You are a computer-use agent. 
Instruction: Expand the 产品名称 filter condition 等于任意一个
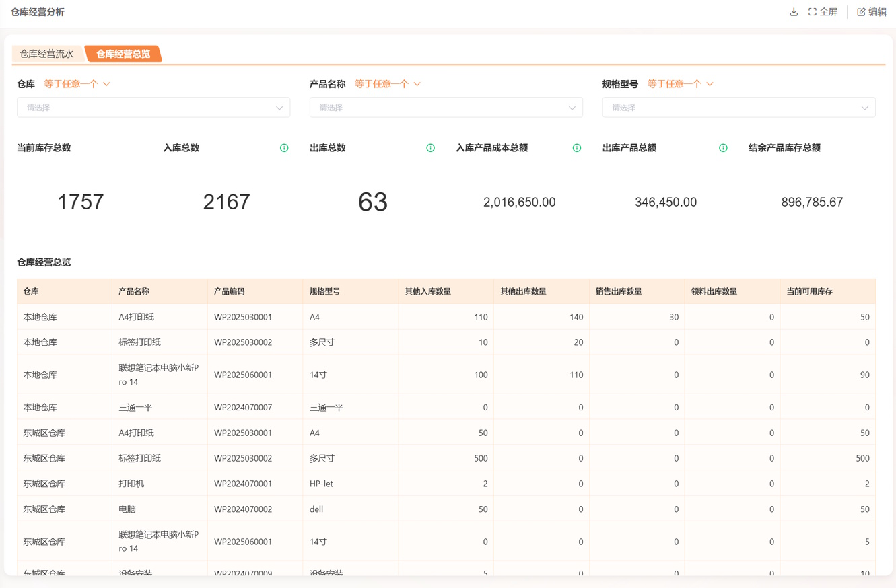click(388, 84)
